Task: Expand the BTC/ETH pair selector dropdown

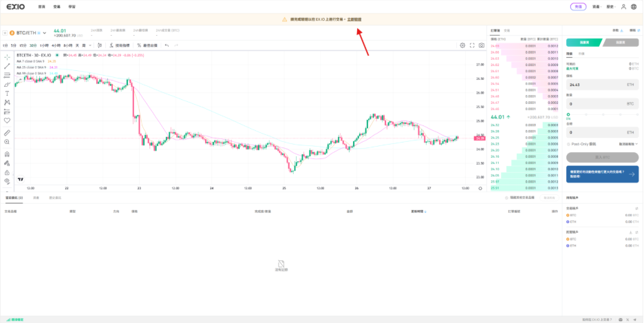Action: pyautogui.click(x=45, y=32)
